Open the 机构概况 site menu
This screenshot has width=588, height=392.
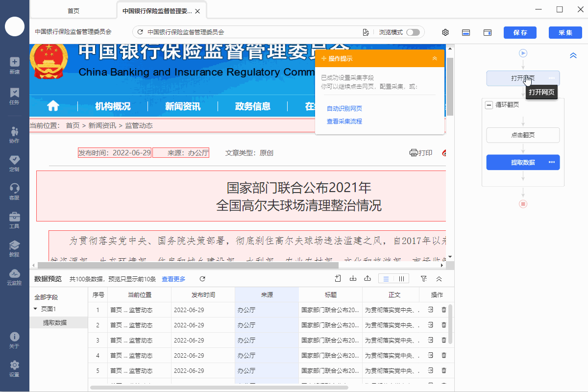point(113,106)
